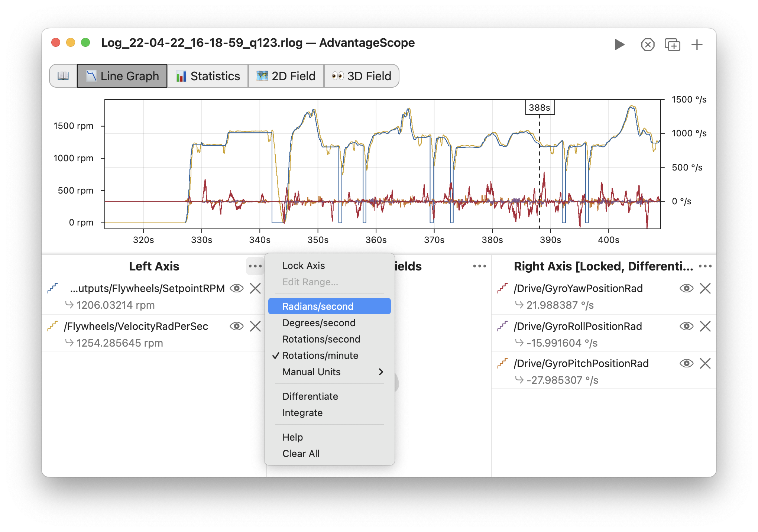
Task: Open Help from the axis menu
Action: pos(329,437)
